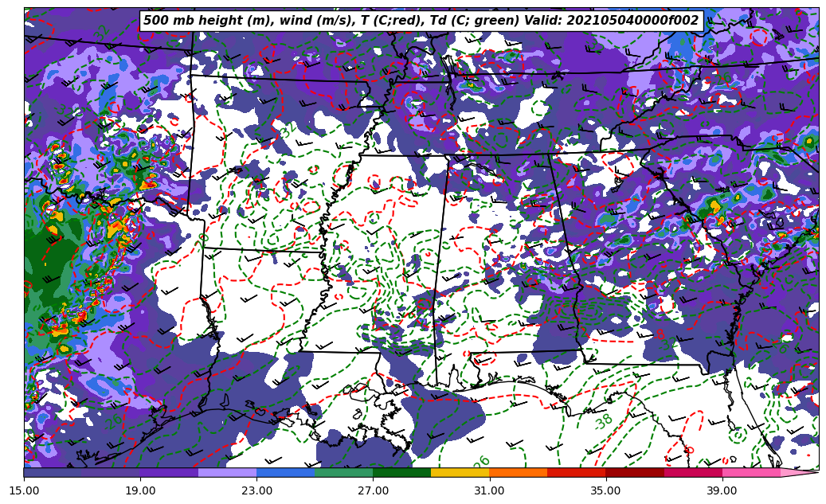Image resolution: width=826 pixels, height=504 pixels.
Task: Click the crimson colorbar segment before 39.00
Action: tap(692, 472)
